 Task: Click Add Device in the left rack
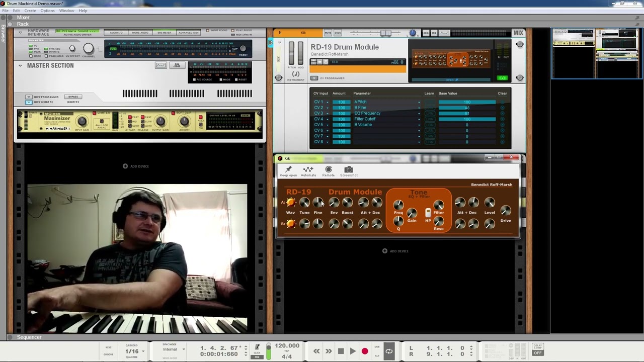coord(136,166)
